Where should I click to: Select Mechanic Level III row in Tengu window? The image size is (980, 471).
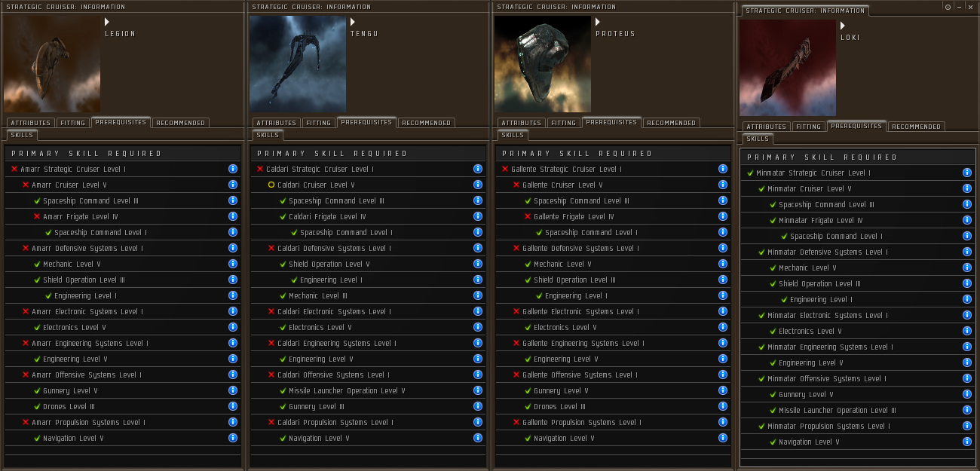369,295
